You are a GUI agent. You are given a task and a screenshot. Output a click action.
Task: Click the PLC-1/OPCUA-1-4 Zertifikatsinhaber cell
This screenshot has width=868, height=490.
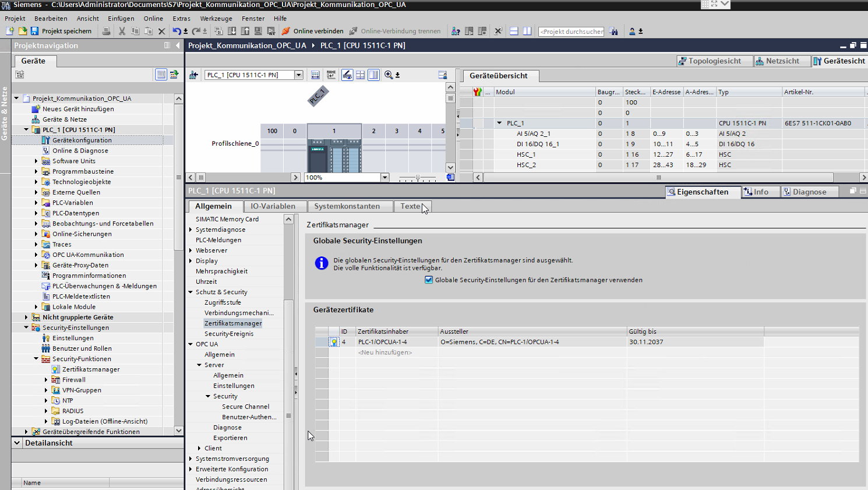coord(397,342)
